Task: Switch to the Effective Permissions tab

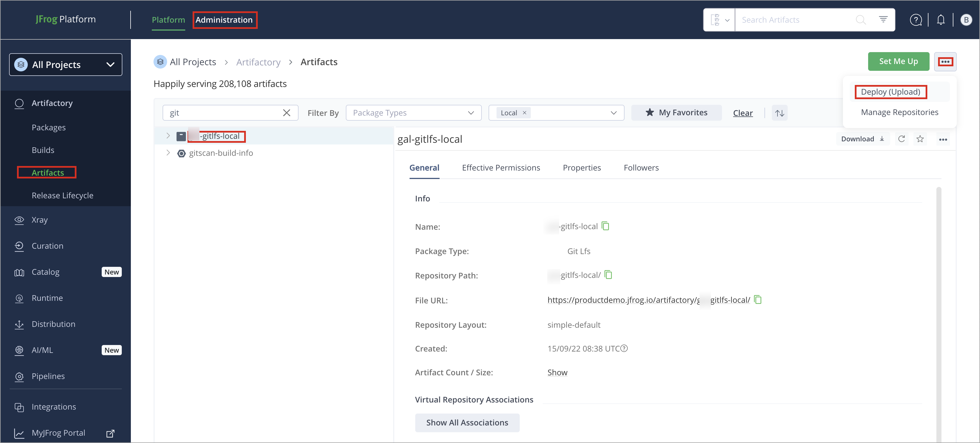Action: click(501, 167)
